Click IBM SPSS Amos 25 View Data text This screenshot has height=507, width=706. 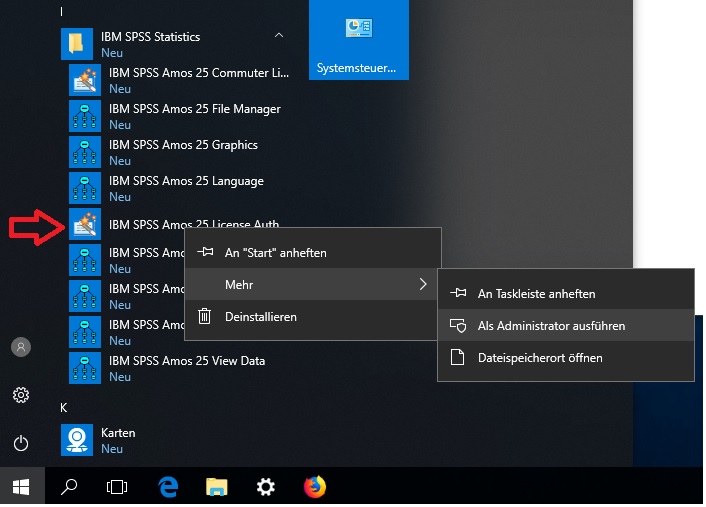click(x=187, y=361)
